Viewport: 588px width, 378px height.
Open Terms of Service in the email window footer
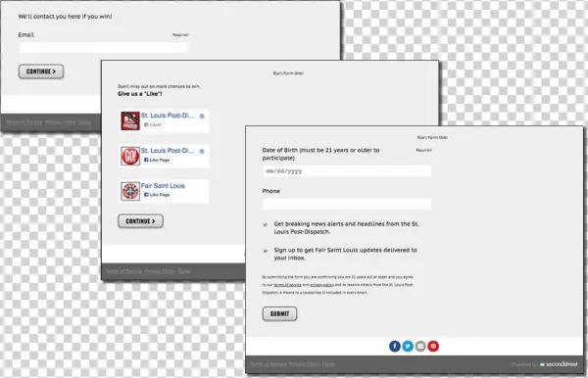[24, 122]
